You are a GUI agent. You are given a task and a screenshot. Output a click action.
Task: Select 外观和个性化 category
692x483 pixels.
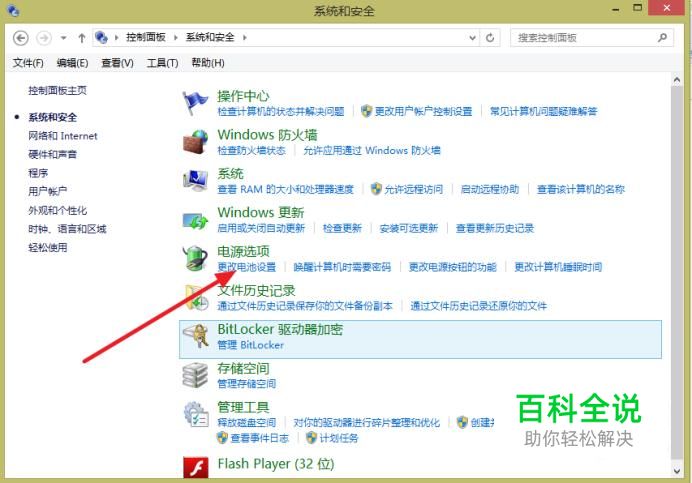pos(57,210)
